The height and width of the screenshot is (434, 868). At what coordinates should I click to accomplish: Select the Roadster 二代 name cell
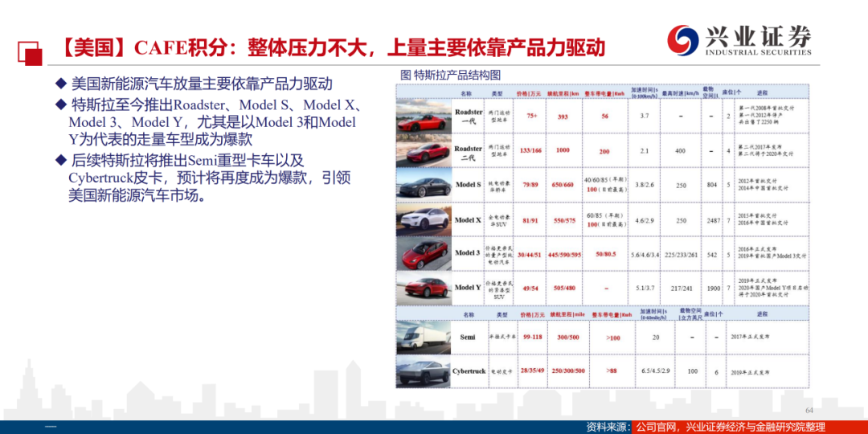(x=469, y=152)
